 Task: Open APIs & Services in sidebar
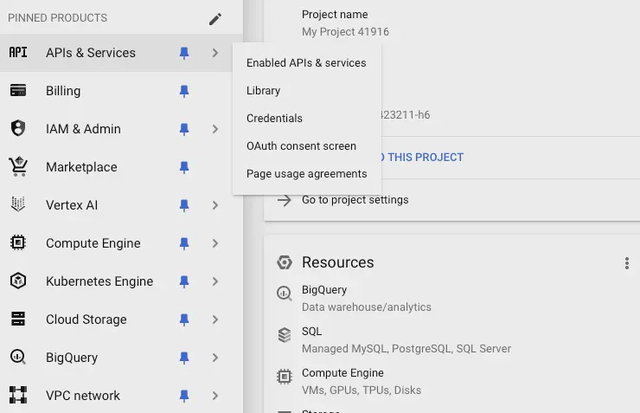[91, 53]
